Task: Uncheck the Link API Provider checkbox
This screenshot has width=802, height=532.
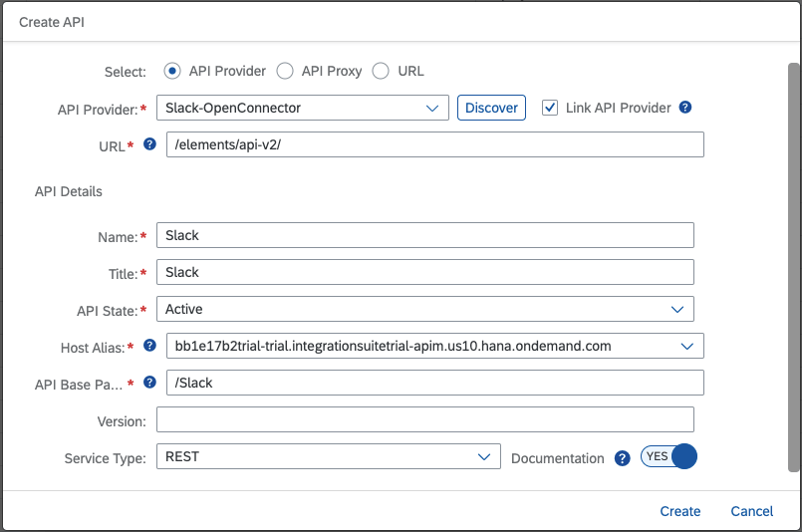Action: point(550,108)
